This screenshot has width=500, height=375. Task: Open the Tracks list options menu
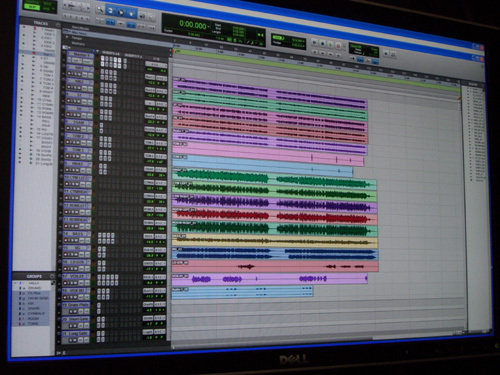(x=58, y=25)
